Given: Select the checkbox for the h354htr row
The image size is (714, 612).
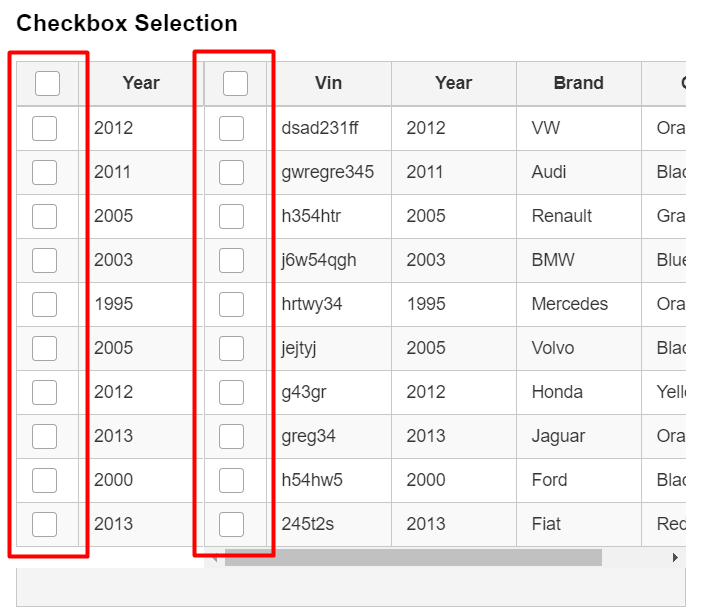Looking at the screenshot, I should [231, 216].
